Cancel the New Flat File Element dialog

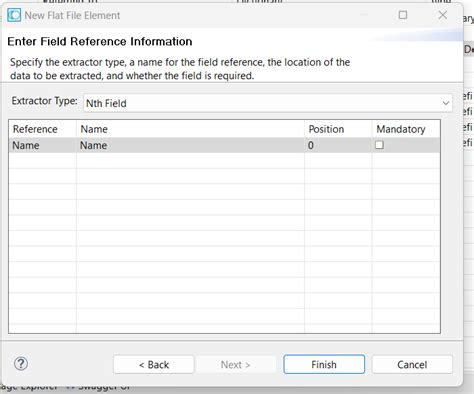coord(412,364)
